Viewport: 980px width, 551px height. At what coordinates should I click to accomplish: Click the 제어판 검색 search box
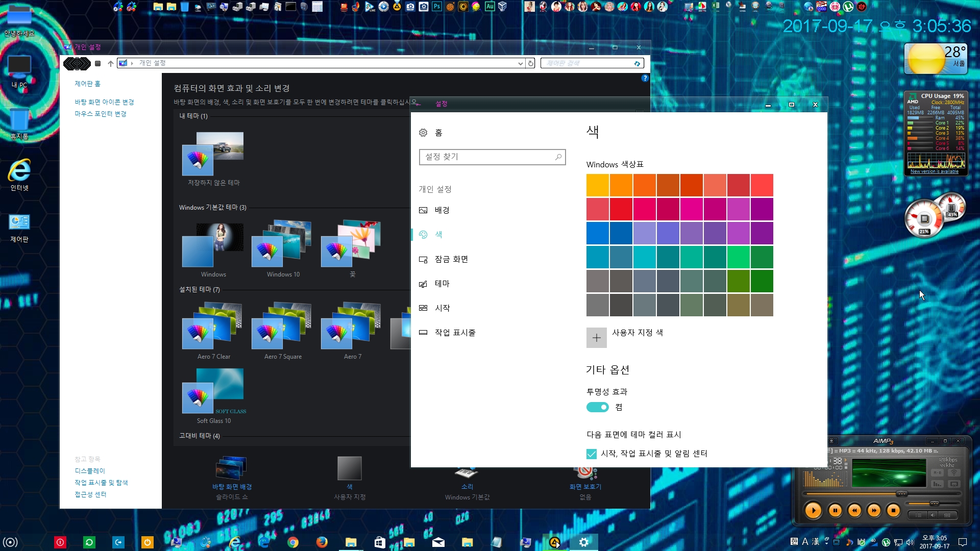pyautogui.click(x=592, y=63)
